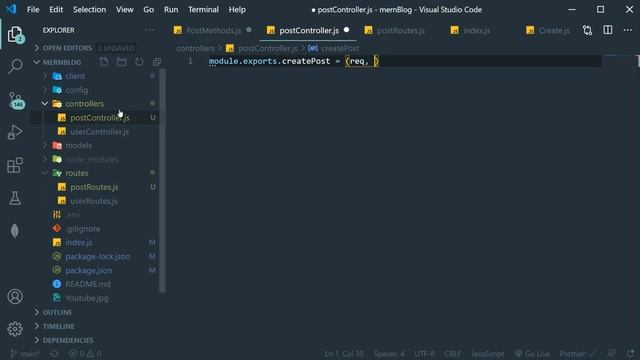This screenshot has height=360, width=640.
Task: Open the Testing flask view
Action: pyautogui.click(x=15, y=198)
